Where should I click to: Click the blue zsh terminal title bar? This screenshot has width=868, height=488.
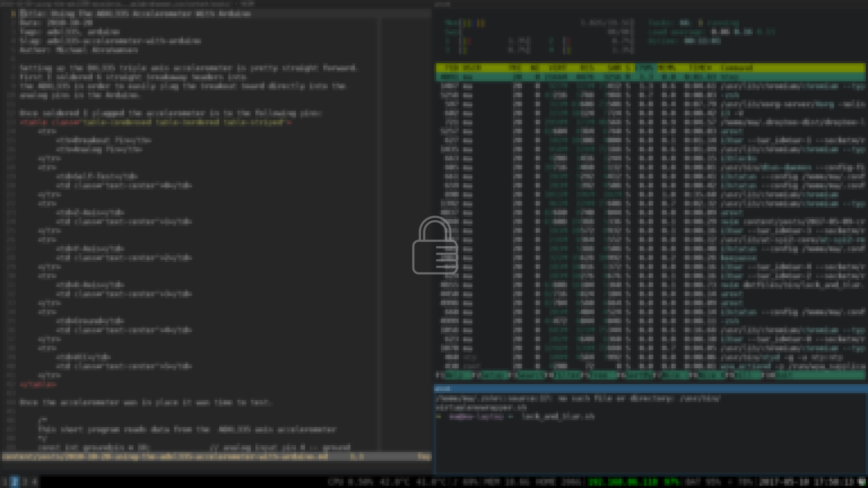[650, 389]
